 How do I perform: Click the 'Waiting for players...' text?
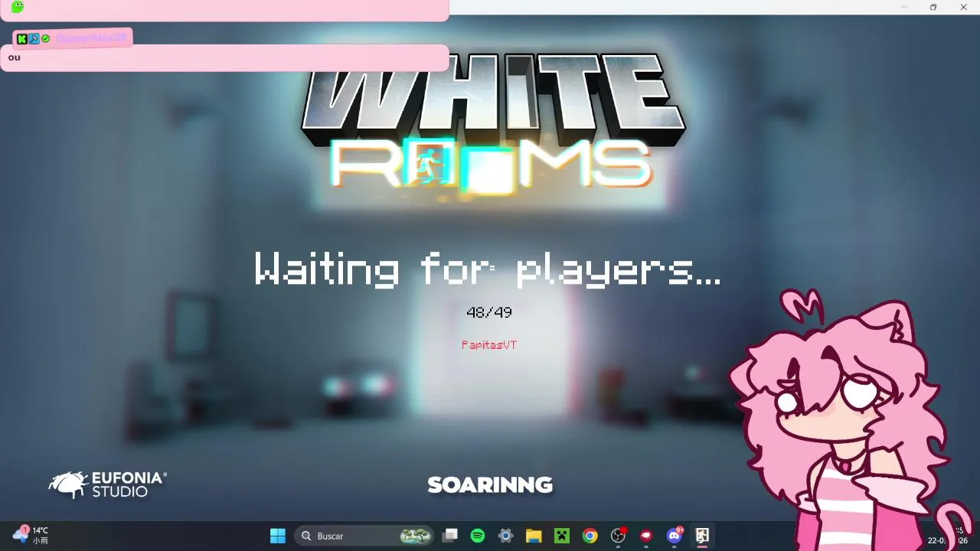(x=488, y=269)
